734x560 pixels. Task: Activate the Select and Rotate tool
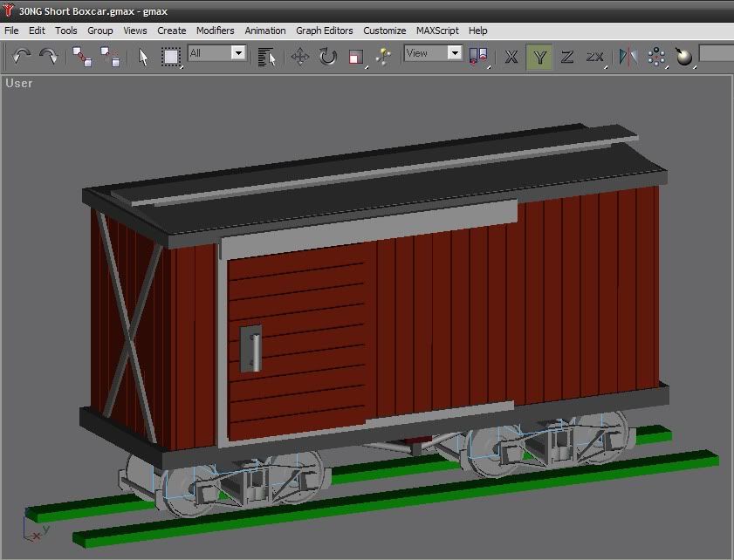327,57
